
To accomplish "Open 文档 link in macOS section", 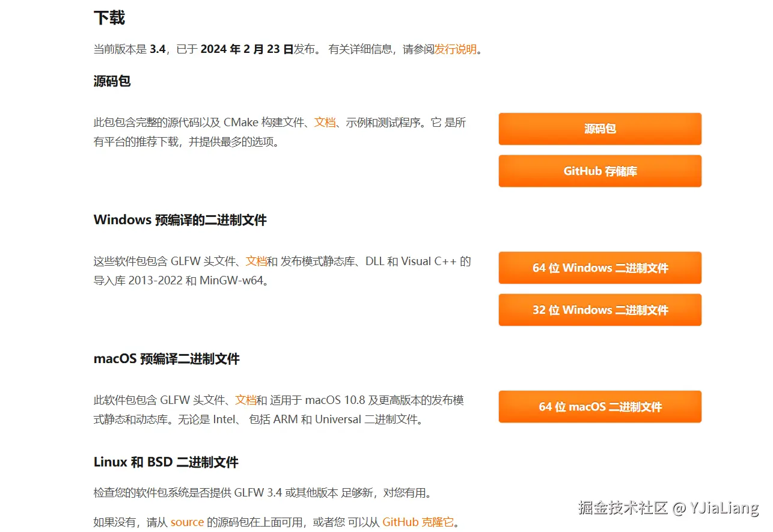I will [246, 400].
